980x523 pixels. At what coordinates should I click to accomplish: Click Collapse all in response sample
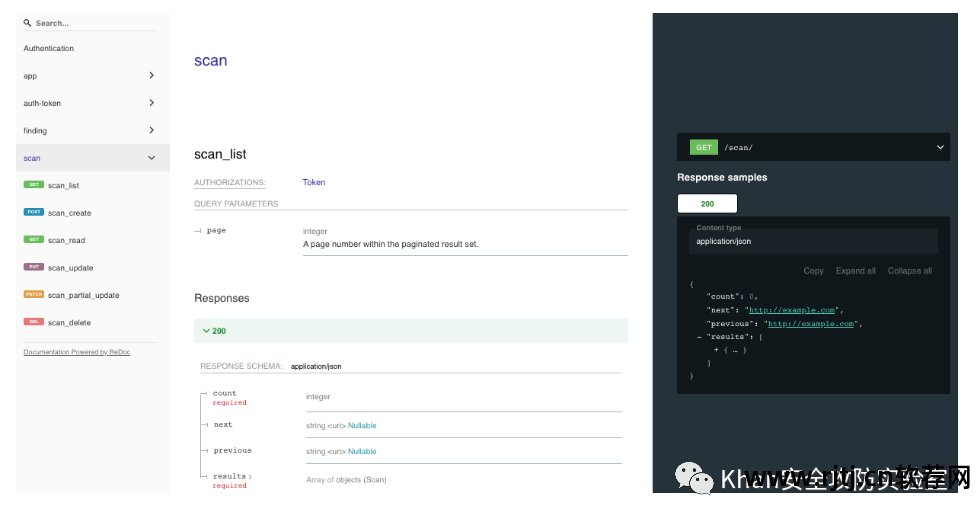tap(909, 271)
